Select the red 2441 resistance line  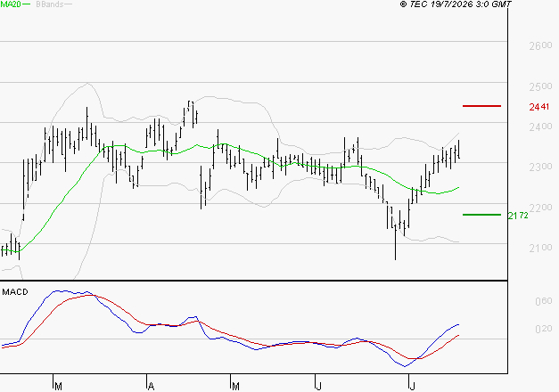click(481, 106)
